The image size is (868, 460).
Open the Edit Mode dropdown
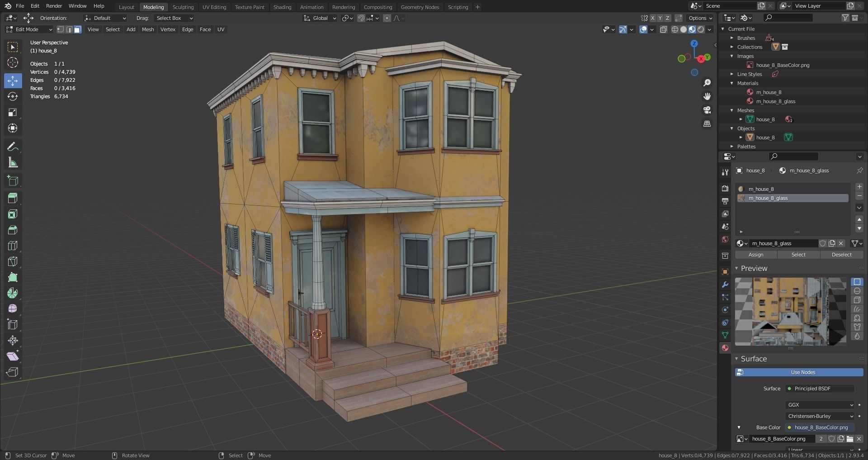29,29
